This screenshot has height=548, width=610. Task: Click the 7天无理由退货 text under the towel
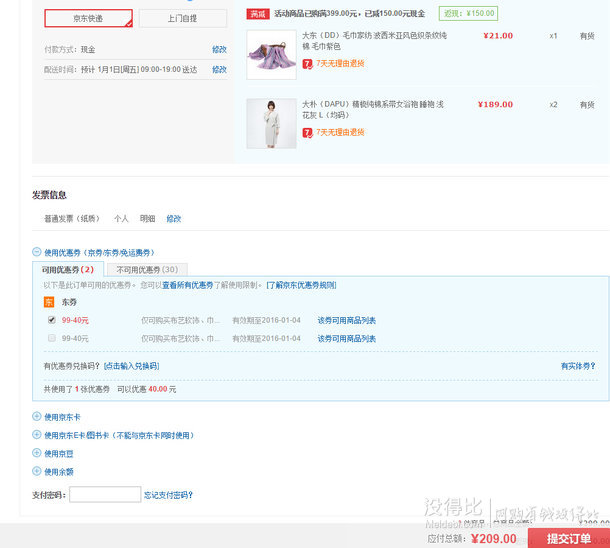(x=340, y=63)
